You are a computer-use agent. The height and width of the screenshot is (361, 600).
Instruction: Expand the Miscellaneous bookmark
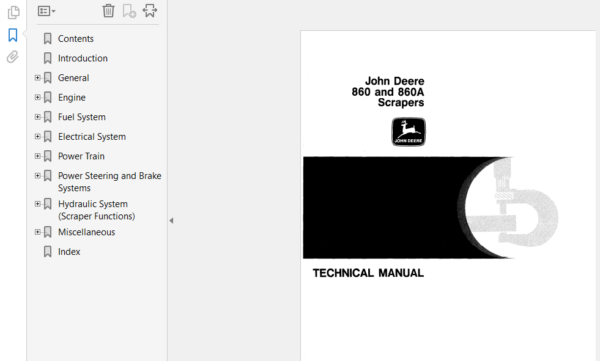[38, 232]
